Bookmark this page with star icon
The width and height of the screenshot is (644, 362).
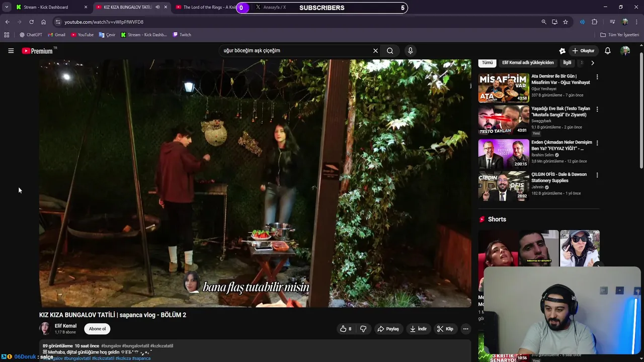pos(566,22)
